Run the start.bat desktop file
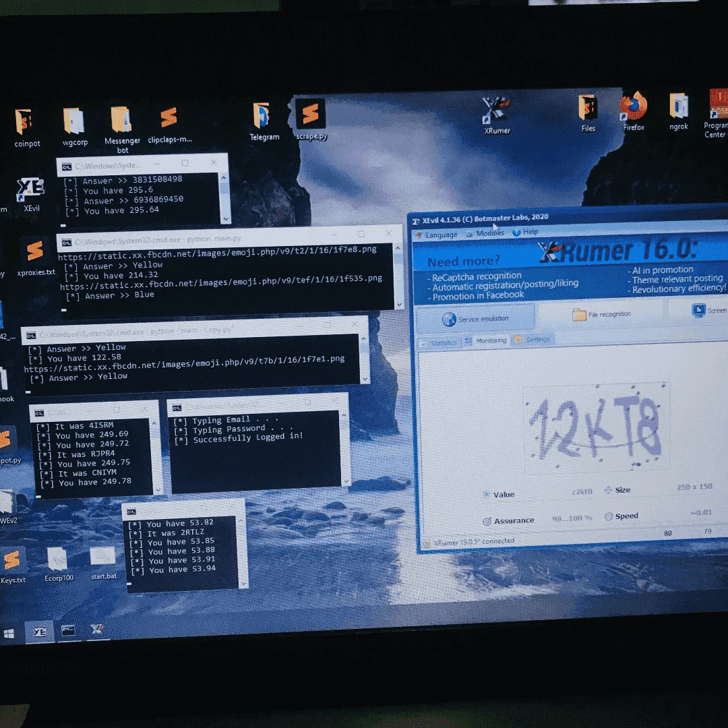The image size is (728, 728). [x=103, y=563]
